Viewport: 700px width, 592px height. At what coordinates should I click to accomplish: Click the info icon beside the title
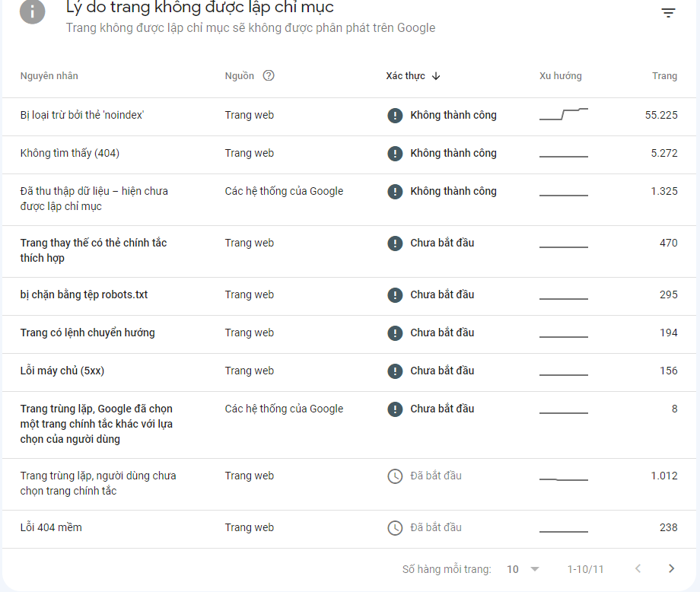point(32,12)
